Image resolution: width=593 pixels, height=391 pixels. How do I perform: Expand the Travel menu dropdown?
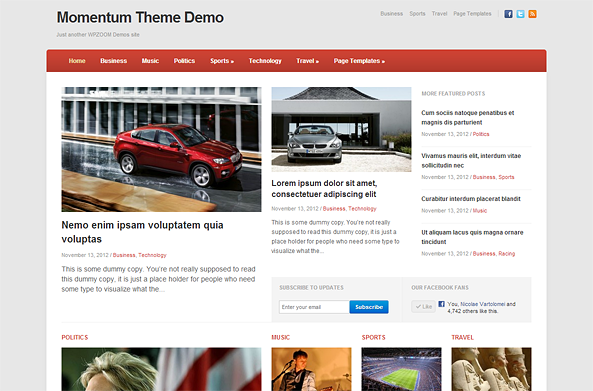307,61
